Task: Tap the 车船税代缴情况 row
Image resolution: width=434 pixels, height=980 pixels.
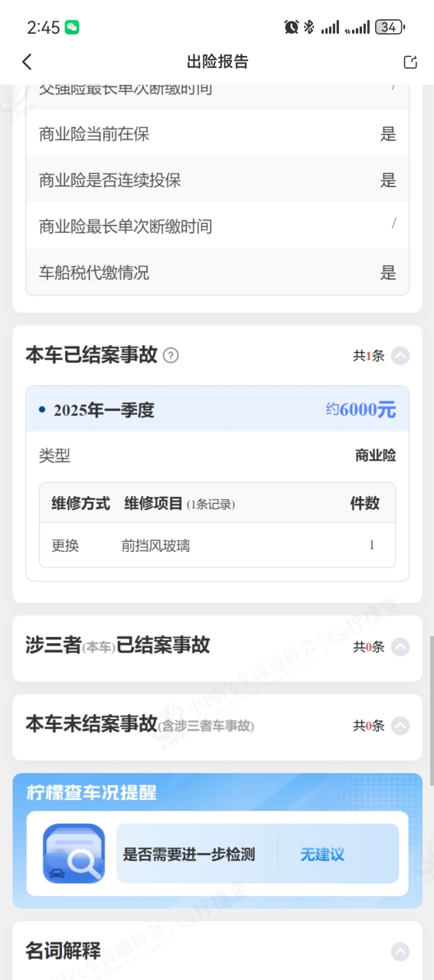Action: (217, 273)
